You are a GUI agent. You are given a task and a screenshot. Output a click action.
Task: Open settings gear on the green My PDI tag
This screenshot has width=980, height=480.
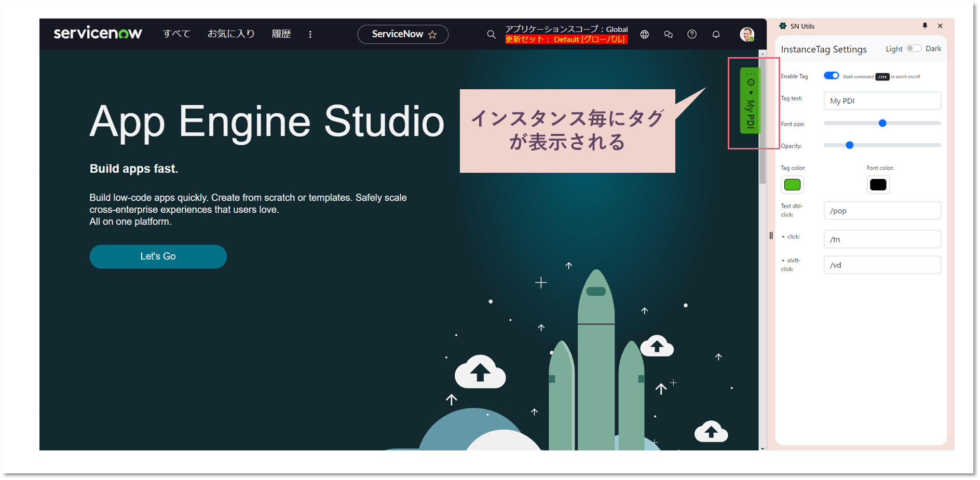point(751,83)
